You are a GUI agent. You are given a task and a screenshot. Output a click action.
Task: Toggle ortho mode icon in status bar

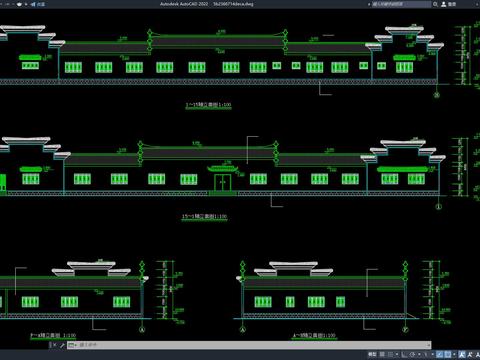[404, 354]
